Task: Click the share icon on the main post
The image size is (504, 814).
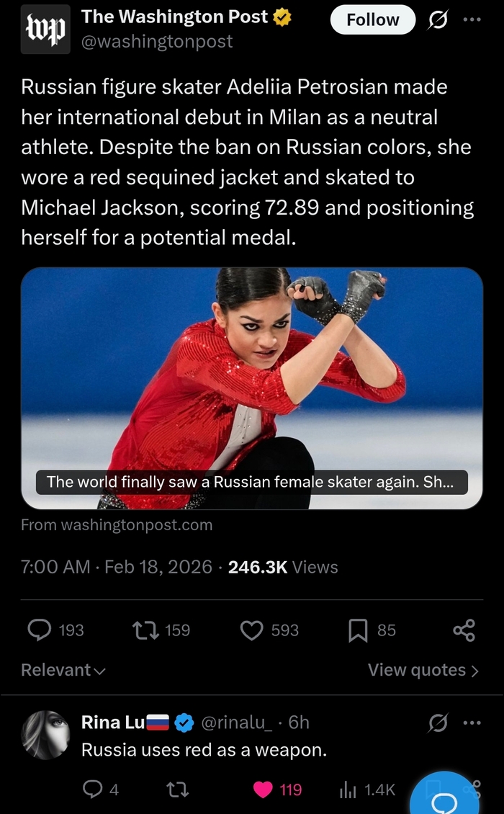Action: pos(463,630)
